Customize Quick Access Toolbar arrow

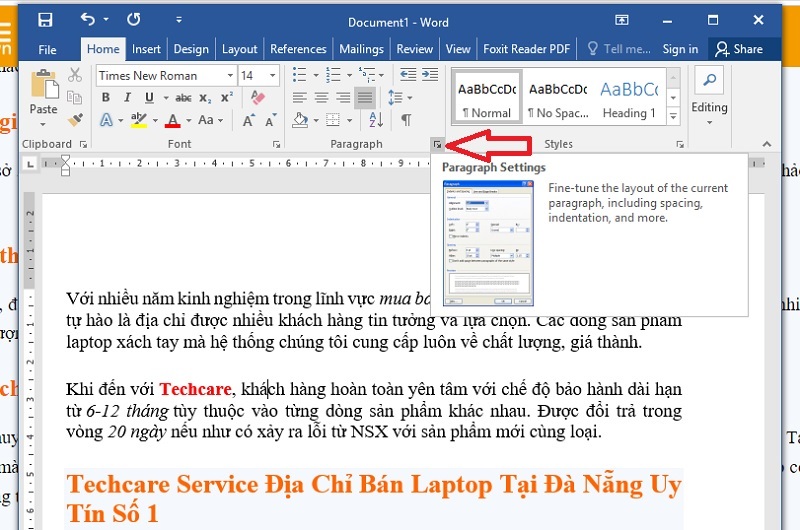tap(179, 19)
